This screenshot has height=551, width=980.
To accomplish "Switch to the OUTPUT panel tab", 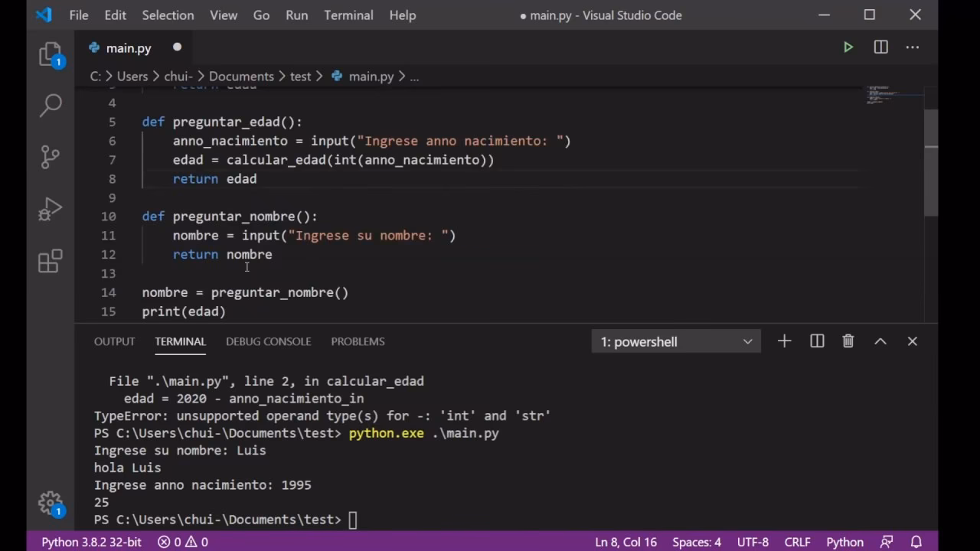I will 114,341.
